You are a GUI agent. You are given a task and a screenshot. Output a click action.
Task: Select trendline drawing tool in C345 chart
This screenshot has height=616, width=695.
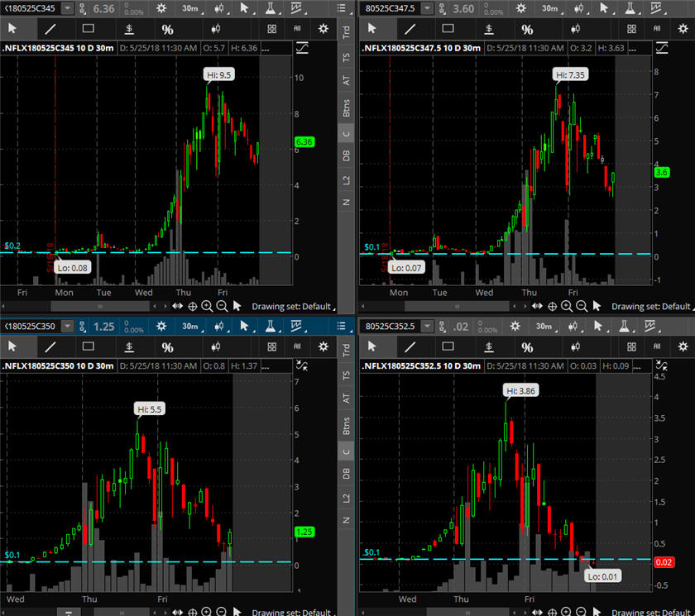point(50,29)
